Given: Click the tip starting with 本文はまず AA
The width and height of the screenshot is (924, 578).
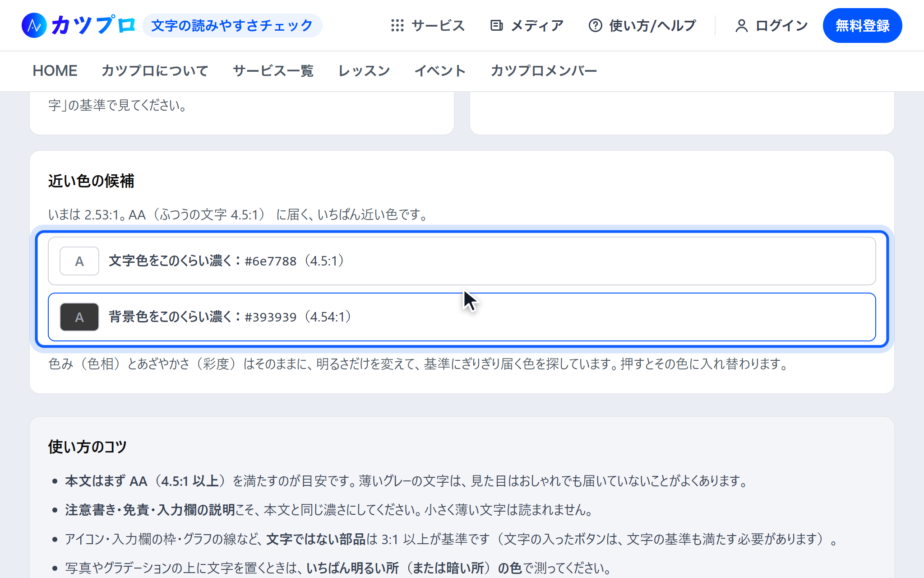Looking at the screenshot, I should (x=407, y=481).
